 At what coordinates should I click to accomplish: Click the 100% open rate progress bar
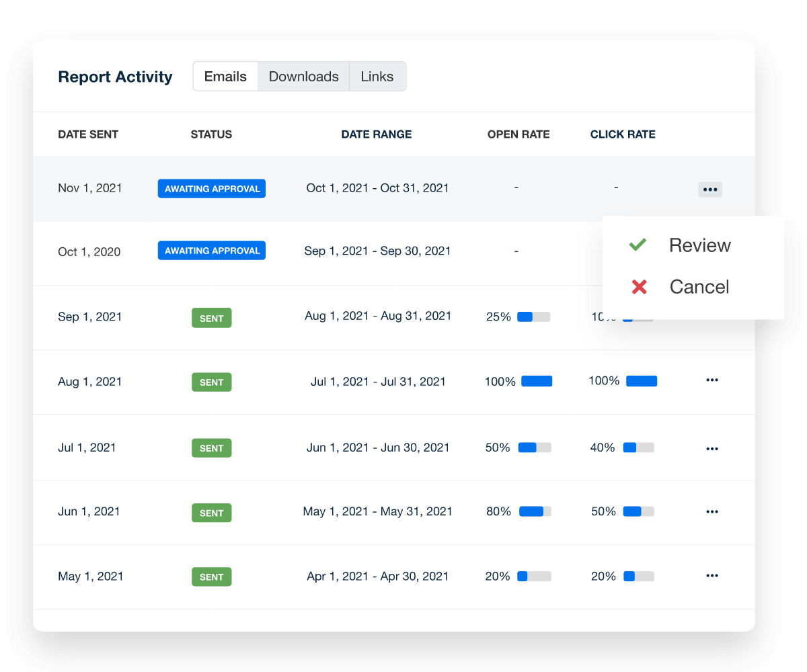pyautogui.click(x=535, y=380)
